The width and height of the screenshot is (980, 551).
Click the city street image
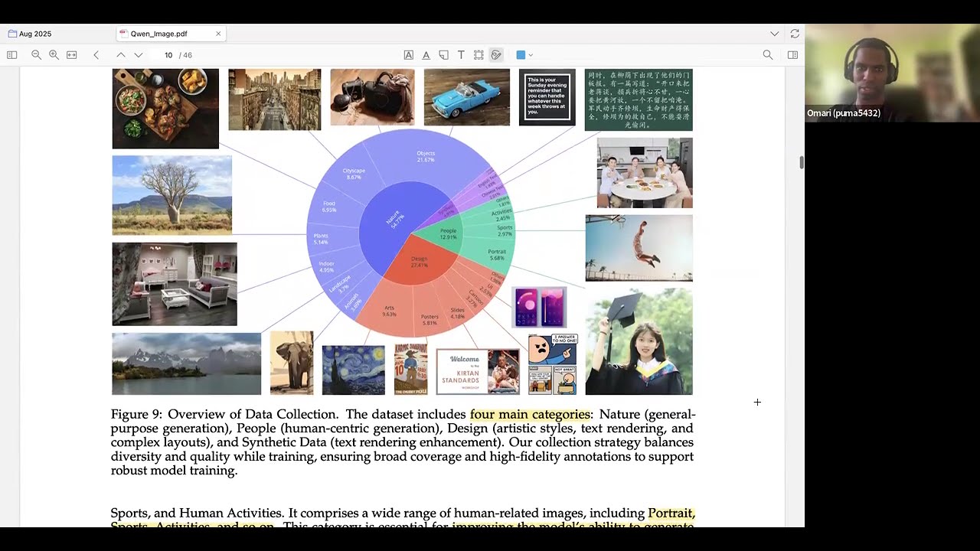[275, 99]
